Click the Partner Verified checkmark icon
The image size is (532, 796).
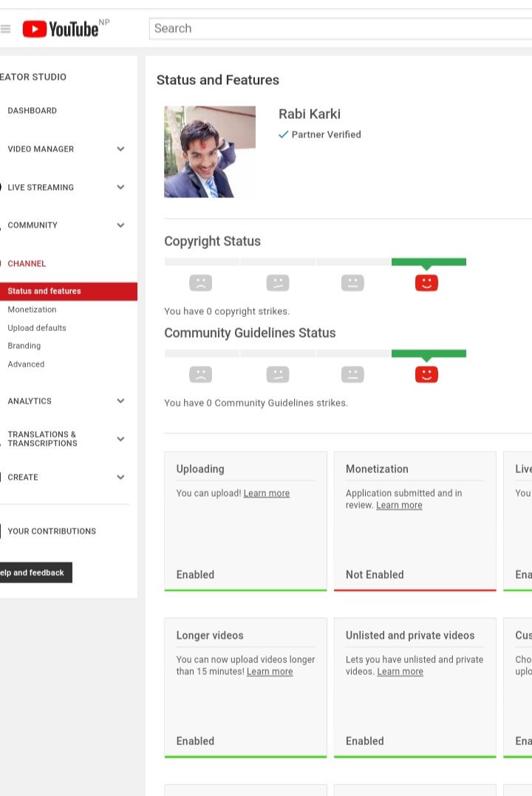[x=283, y=135]
